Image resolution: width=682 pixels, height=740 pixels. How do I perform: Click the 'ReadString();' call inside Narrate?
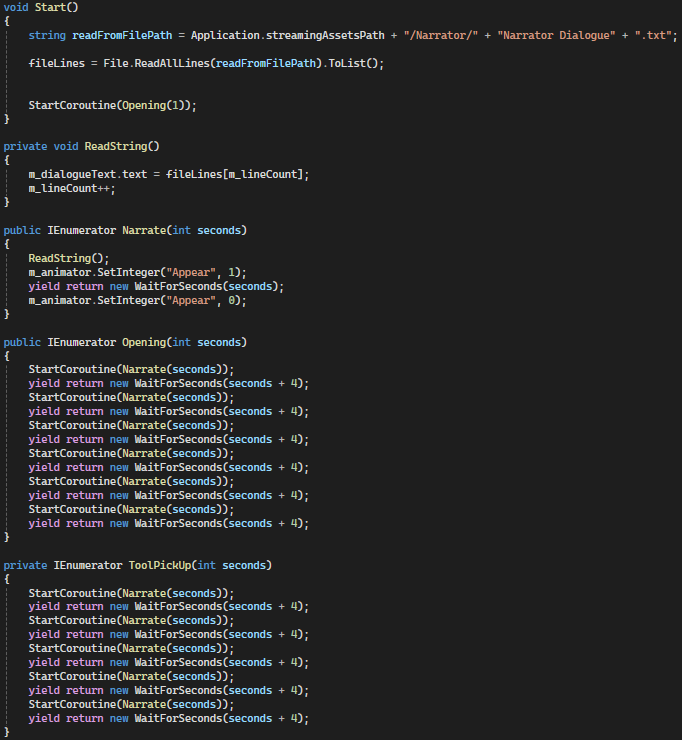point(69,258)
